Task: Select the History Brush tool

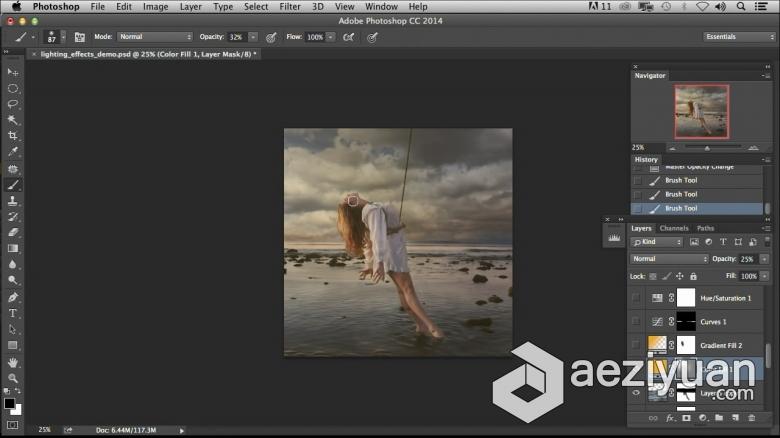Action: [x=13, y=217]
